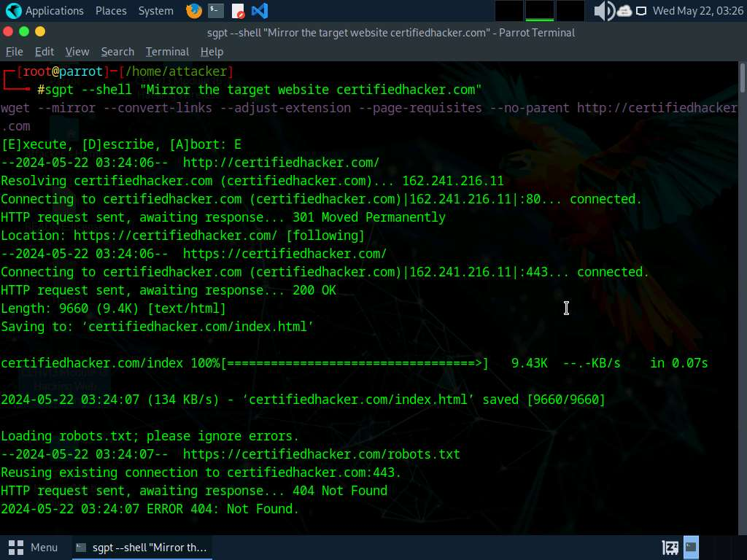
Task: Launch Firefox from the top panel
Action: click(193, 11)
